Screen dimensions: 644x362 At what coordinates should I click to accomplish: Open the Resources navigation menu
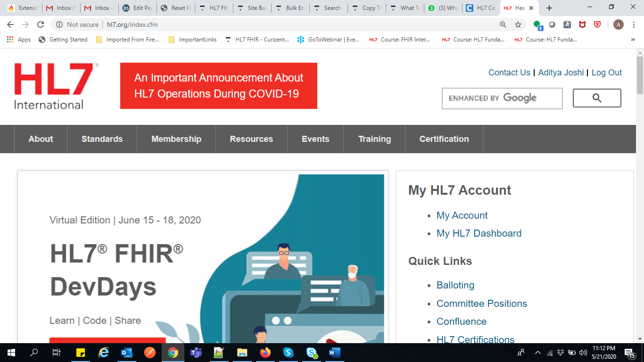pyautogui.click(x=251, y=139)
